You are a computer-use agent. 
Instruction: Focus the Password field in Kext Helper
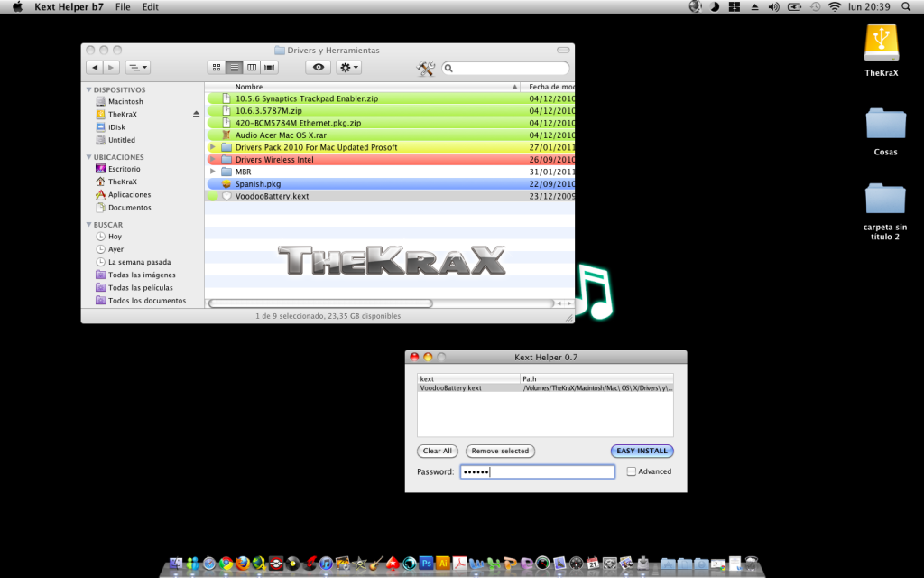click(538, 471)
